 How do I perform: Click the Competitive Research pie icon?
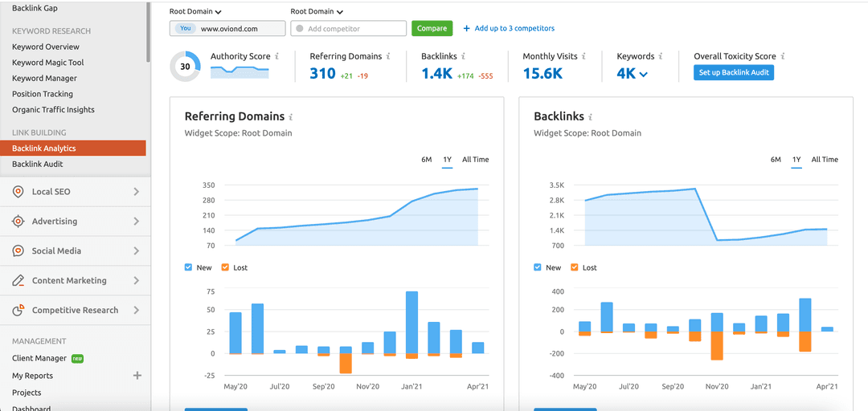pyautogui.click(x=18, y=311)
